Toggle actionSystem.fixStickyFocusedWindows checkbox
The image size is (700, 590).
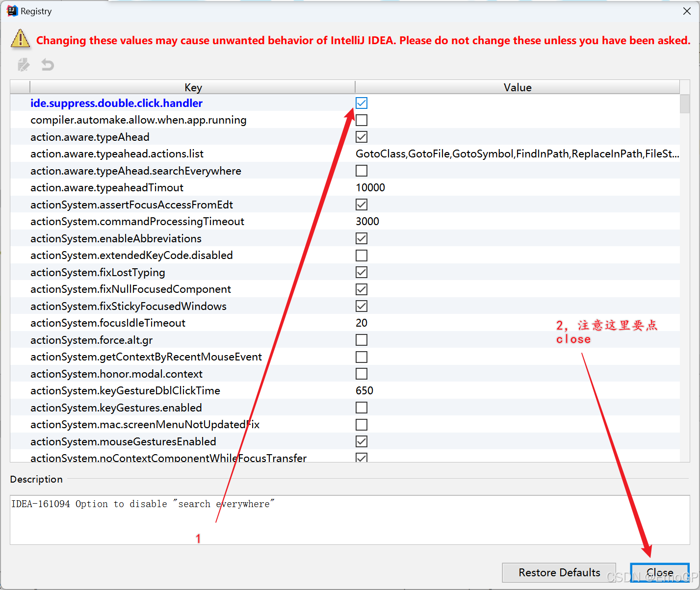tap(362, 306)
